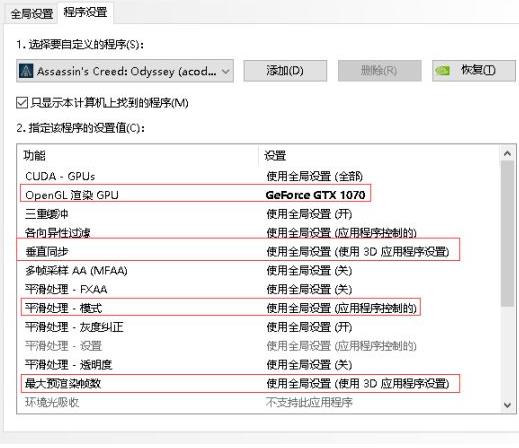Click the scroll down arrow of settings list
Viewport: 519px width, 448px height.
pos(508,405)
